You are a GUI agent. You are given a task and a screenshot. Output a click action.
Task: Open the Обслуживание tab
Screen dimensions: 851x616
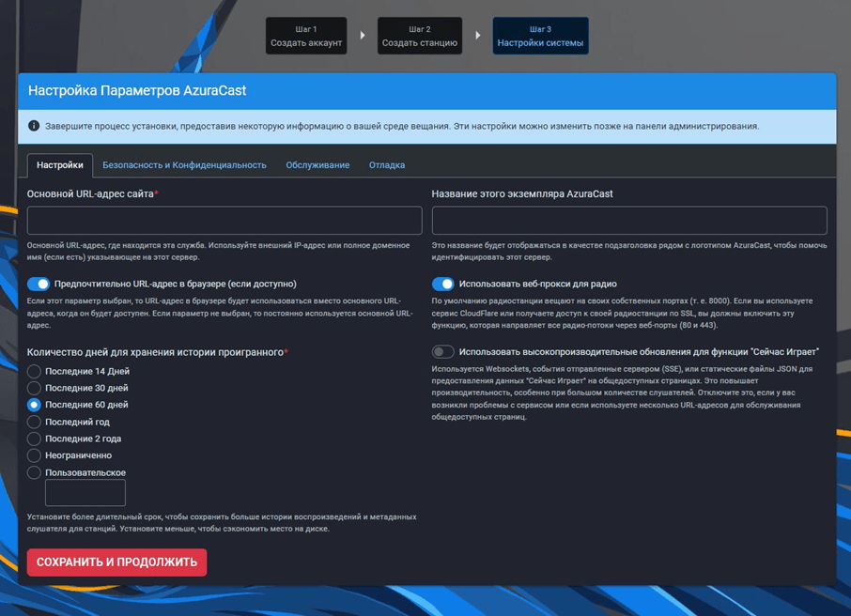[x=317, y=165]
